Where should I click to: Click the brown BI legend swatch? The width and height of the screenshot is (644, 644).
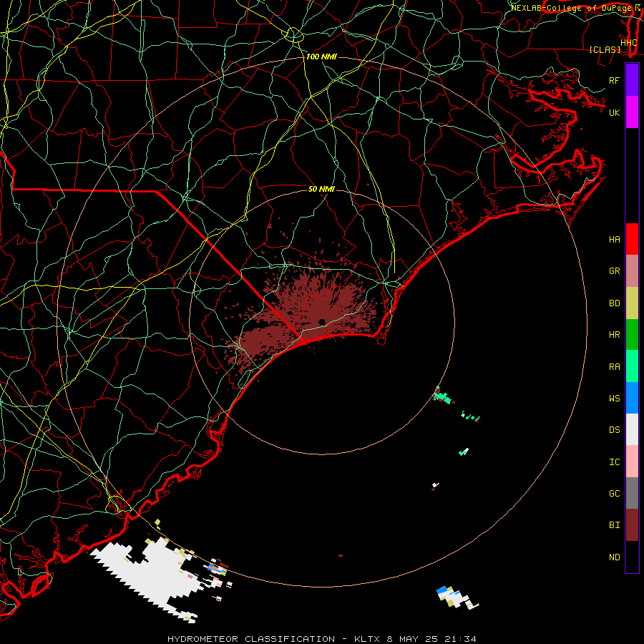[x=632, y=525]
